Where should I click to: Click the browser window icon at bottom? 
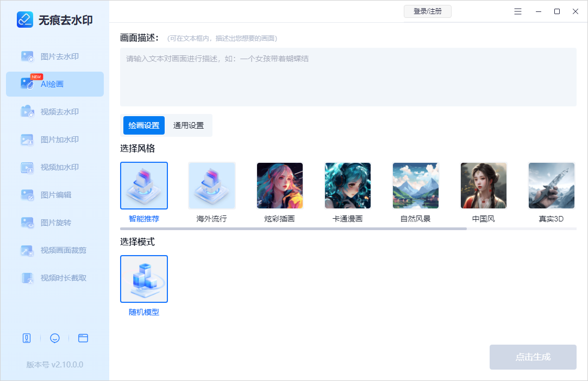(x=83, y=338)
